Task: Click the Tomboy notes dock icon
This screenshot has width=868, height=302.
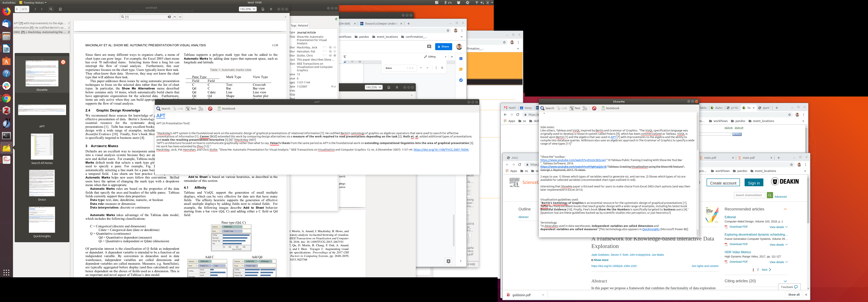Action: (x=6, y=148)
